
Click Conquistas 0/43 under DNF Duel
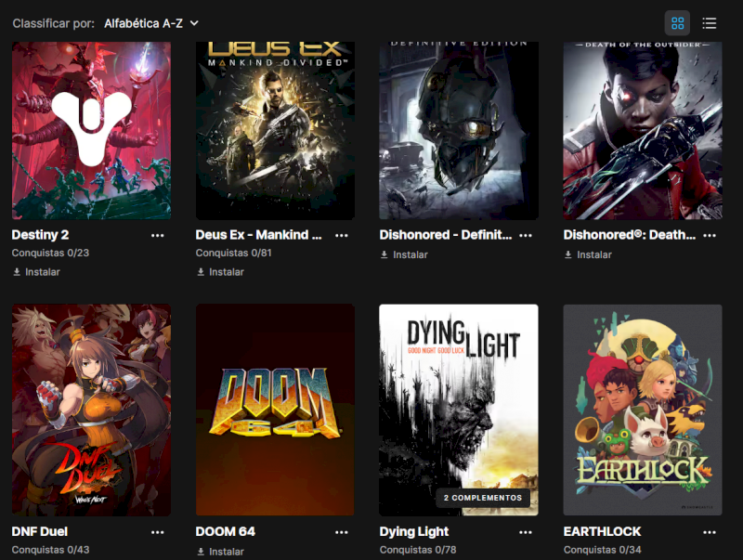click(51, 550)
